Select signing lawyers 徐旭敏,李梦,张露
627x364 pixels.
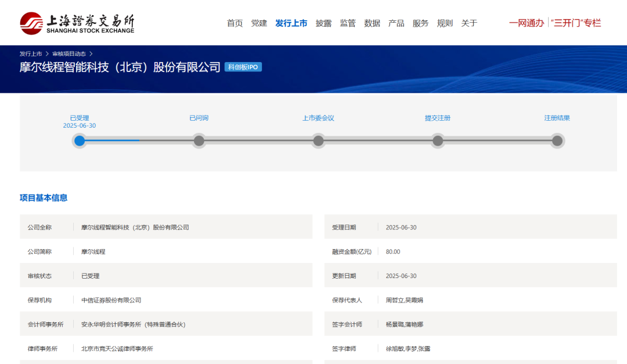408,349
